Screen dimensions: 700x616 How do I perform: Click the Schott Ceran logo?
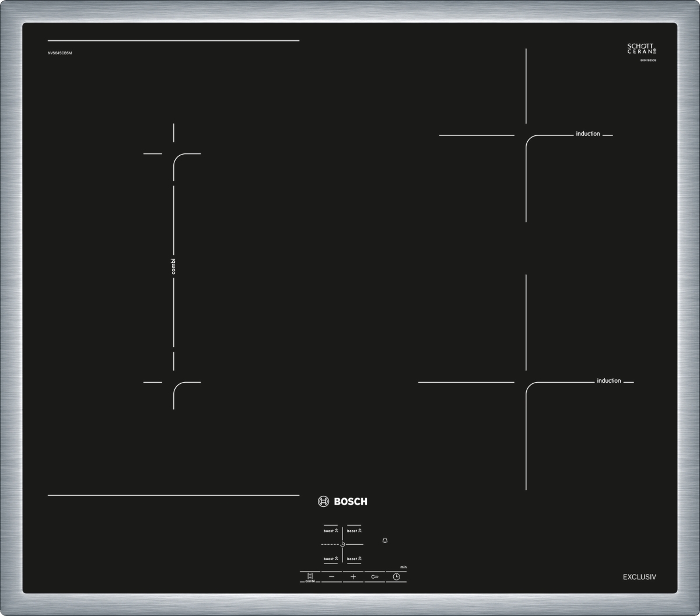[642, 49]
